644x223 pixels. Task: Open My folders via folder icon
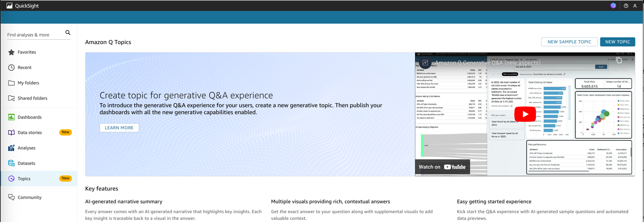point(11,83)
